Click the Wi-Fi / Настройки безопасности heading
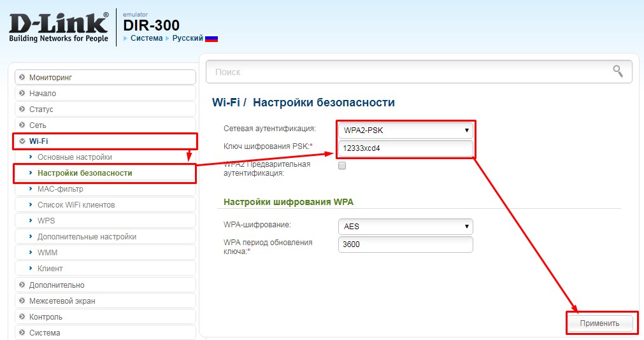The image size is (644, 340). 303,103
